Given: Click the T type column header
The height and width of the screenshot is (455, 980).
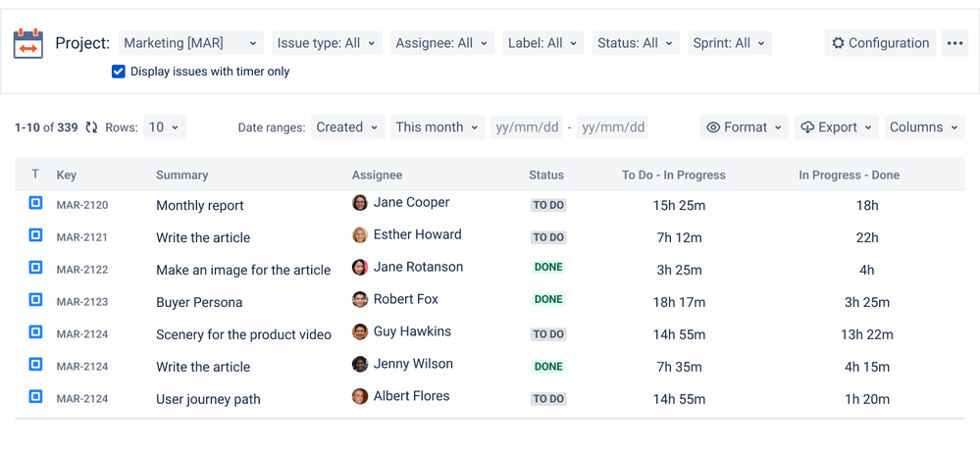Looking at the screenshot, I should [x=35, y=175].
